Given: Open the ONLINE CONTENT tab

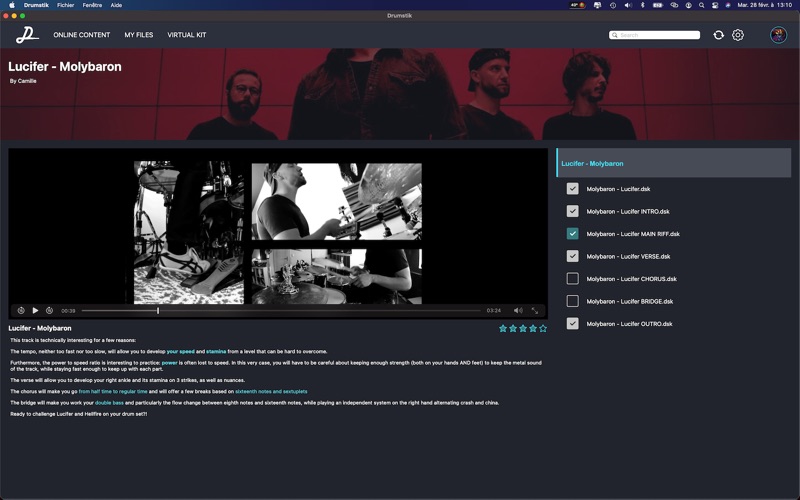Looking at the screenshot, I should click(x=82, y=35).
